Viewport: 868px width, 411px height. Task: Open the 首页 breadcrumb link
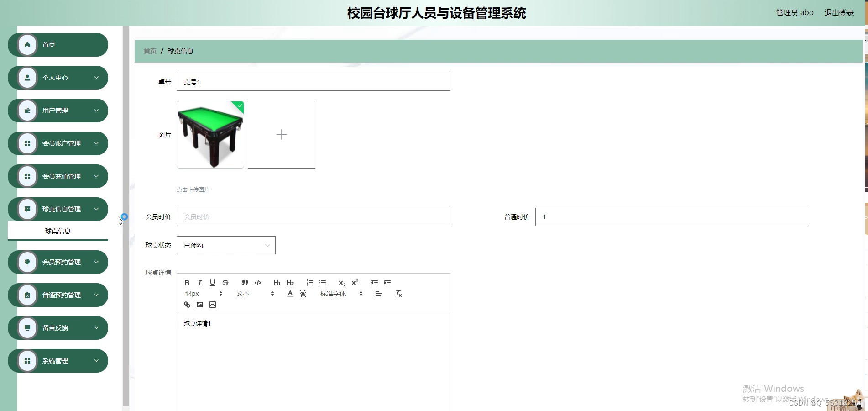[150, 51]
